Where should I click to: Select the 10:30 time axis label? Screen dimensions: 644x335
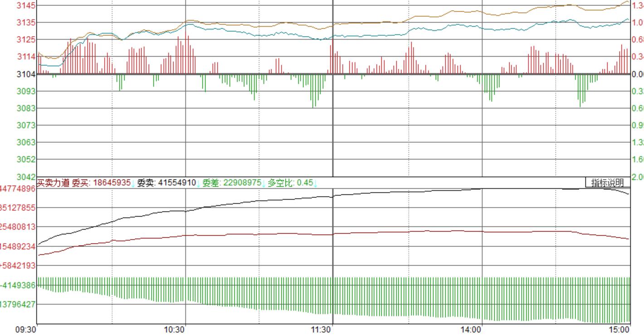click(x=175, y=330)
